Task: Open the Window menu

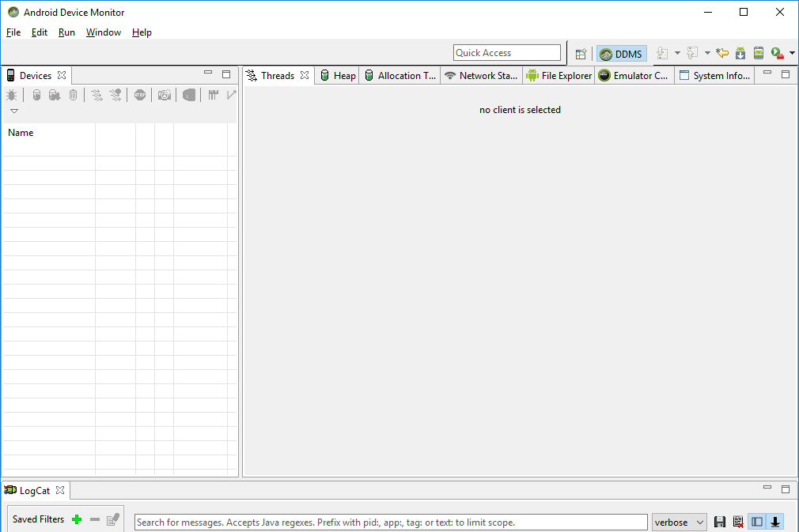Action: [x=104, y=32]
